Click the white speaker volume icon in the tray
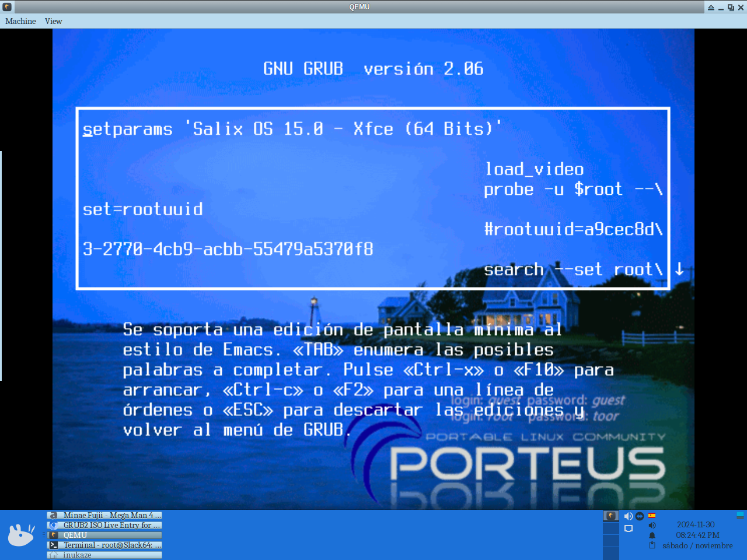 pos(629,516)
